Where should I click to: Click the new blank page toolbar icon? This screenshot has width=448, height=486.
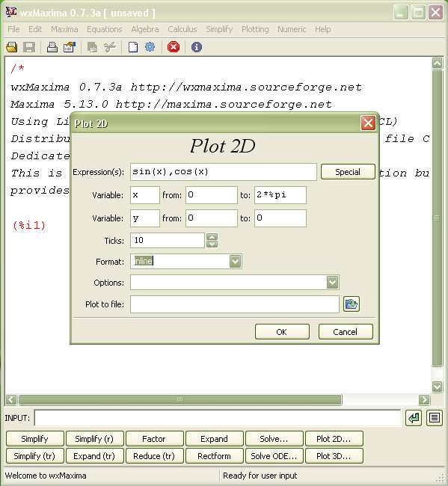click(133, 47)
